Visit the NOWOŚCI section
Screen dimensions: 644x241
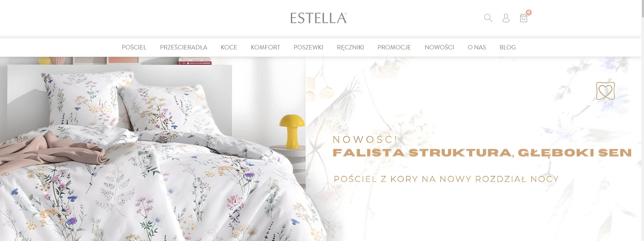(x=439, y=47)
